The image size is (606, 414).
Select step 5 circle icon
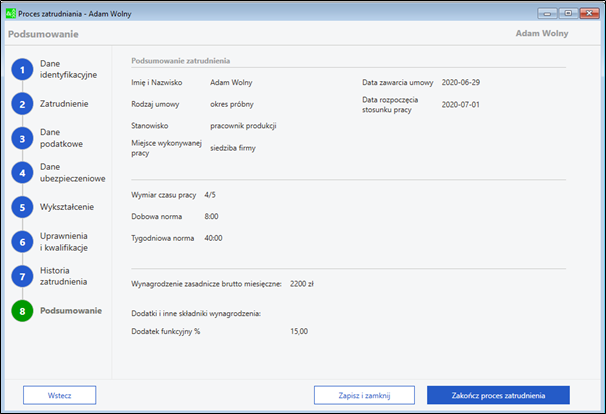tap(22, 207)
